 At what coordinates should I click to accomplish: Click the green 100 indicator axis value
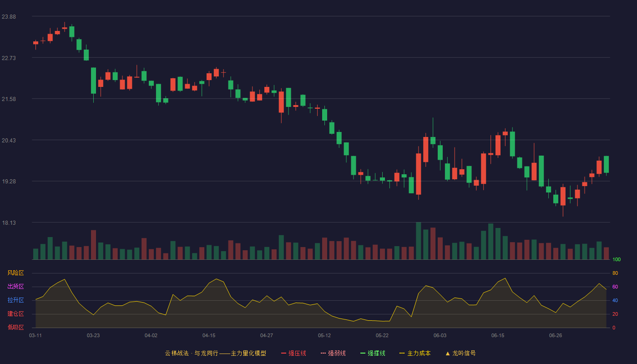617,260
